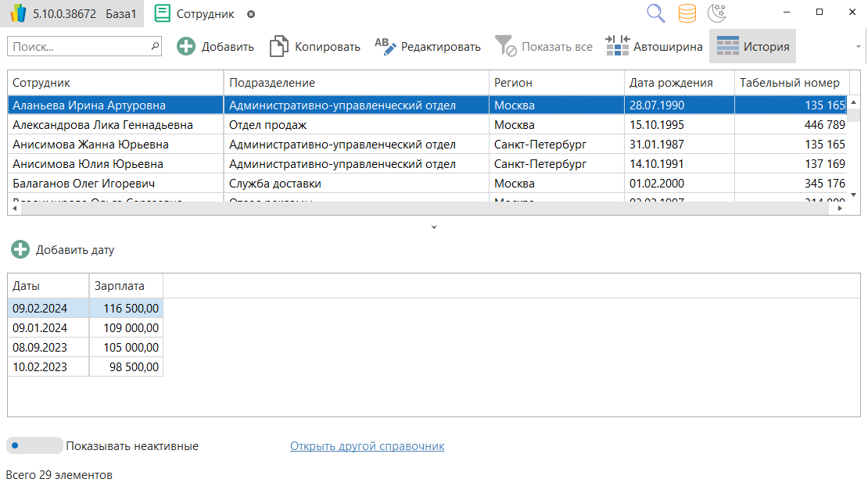Toggle the Показывать неактивные switch

(x=34, y=446)
